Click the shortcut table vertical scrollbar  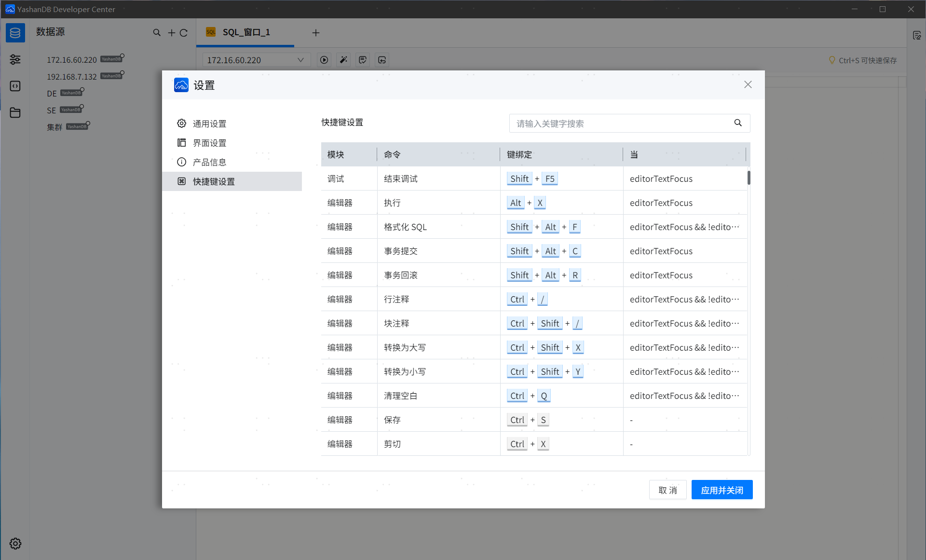[x=749, y=178]
